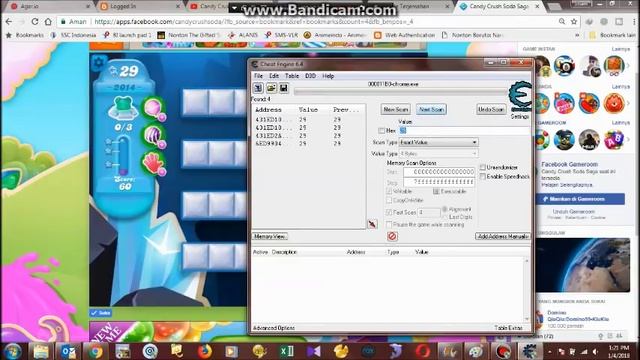The width and height of the screenshot is (640, 360).
Task: Select the Alignment radio button
Action: pyautogui.click(x=445, y=209)
